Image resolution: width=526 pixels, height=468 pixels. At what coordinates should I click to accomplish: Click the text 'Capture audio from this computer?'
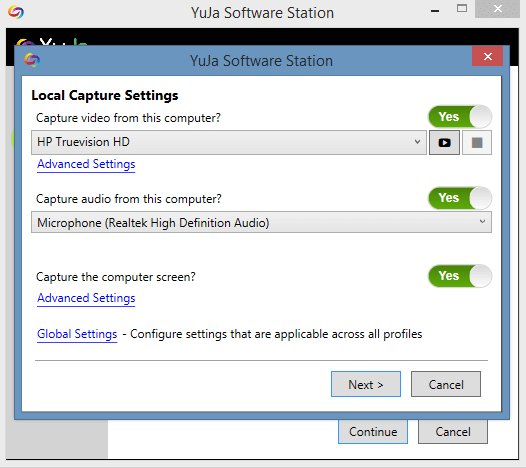click(128, 199)
